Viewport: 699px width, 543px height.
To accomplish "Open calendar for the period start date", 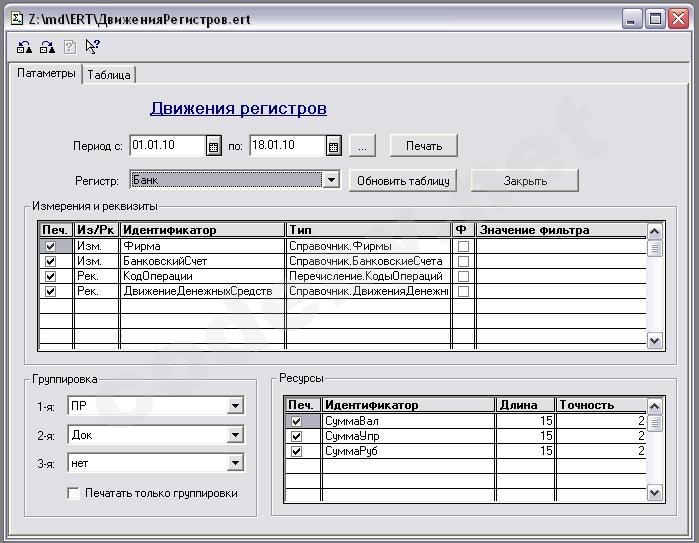I will click(x=213, y=146).
